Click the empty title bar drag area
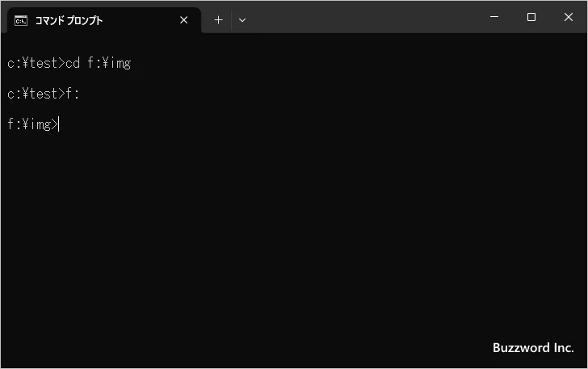Image resolution: width=588 pixels, height=369 pixels. click(x=363, y=17)
